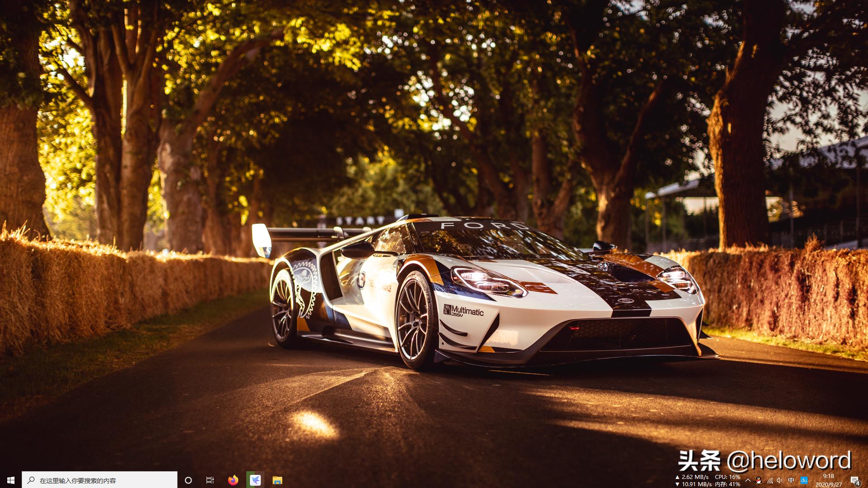The image size is (868, 488).
Task: Switch the Chinese input mode indicator
Action: (x=791, y=480)
